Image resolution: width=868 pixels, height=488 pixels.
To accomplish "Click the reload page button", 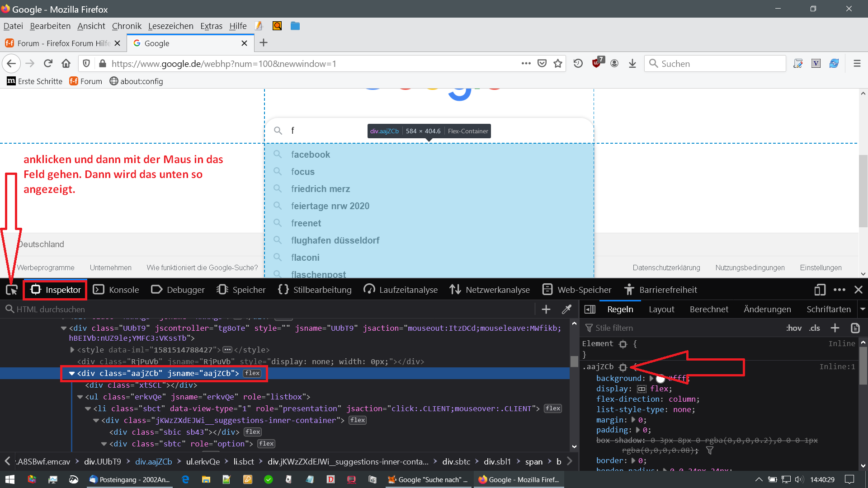I will click(48, 64).
